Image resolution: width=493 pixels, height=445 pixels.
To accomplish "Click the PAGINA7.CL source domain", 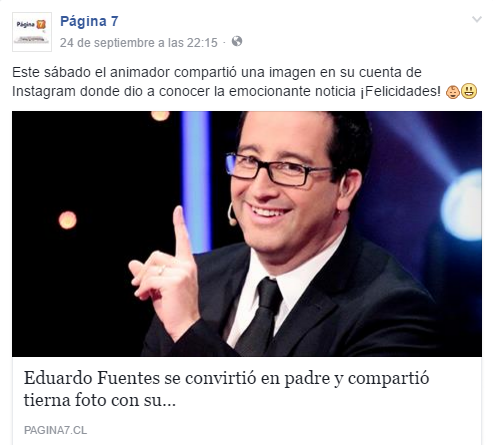I will [55, 430].
